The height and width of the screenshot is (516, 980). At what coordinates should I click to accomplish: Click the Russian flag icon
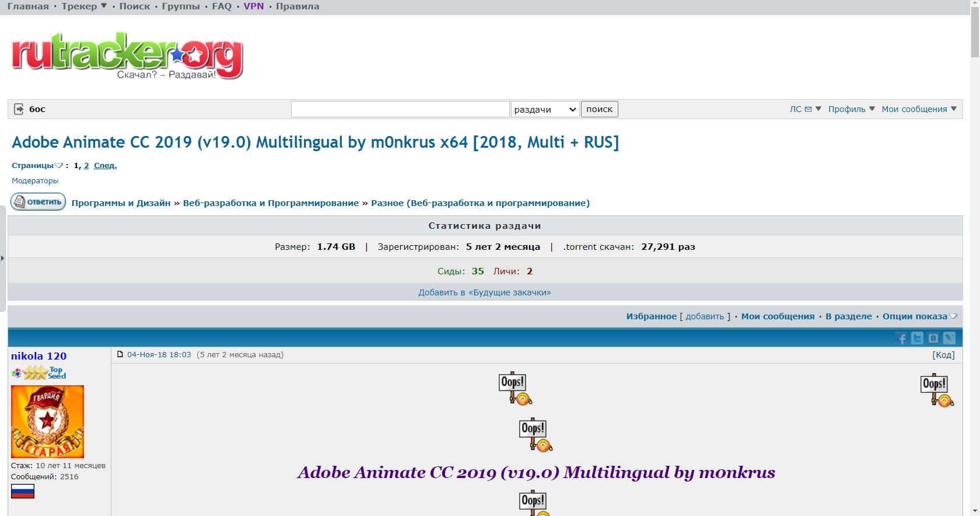pos(23,491)
